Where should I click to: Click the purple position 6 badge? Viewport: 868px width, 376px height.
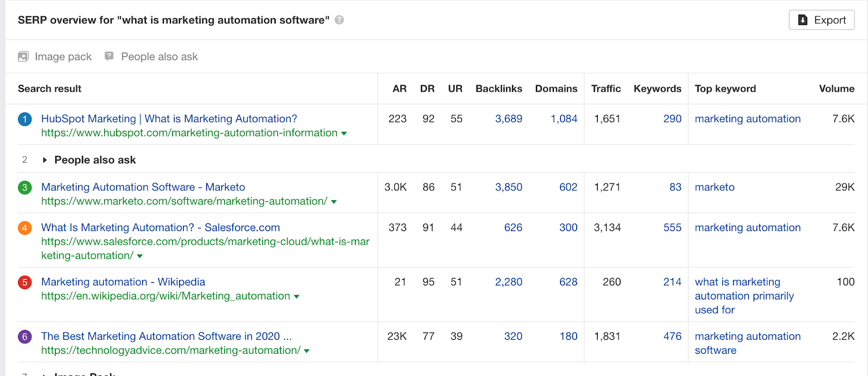coord(25,337)
